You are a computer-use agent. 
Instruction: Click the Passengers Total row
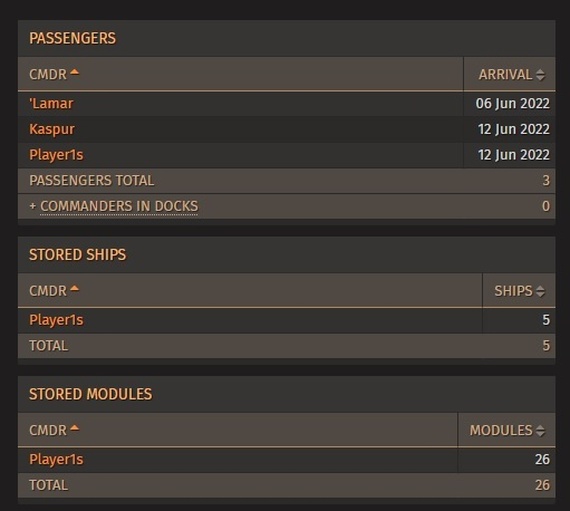click(x=286, y=181)
